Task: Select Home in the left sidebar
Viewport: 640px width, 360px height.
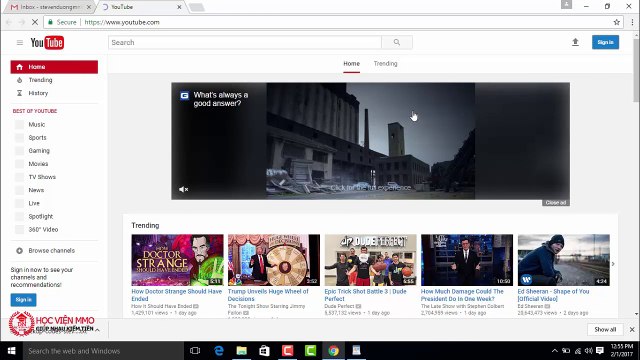Action: click(54, 67)
